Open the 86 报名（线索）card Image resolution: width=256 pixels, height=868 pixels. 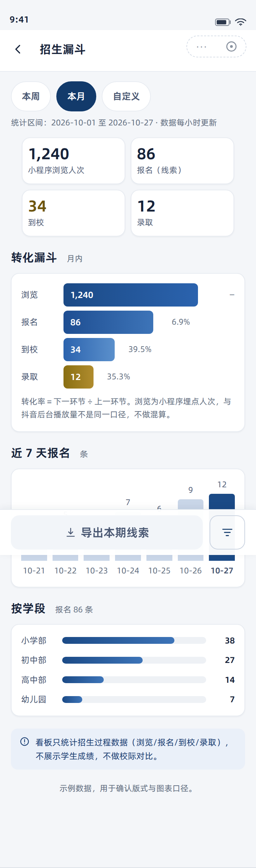[x=182, y=161]
